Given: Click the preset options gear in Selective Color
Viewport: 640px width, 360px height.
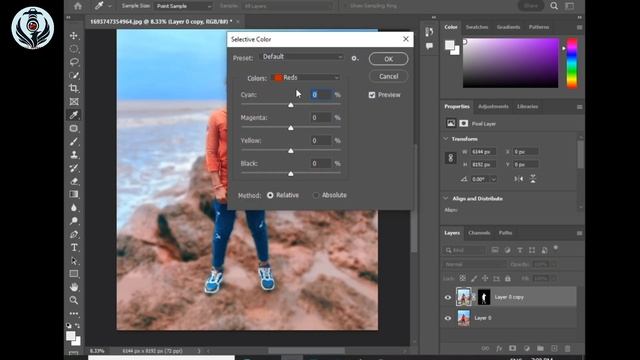Looking at the screenshot, I should coord(355,58).
